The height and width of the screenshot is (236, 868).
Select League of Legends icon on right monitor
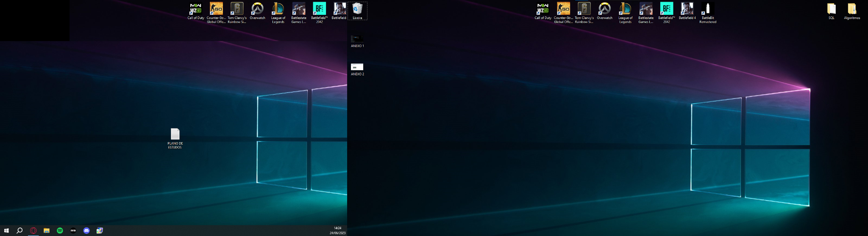click(x=625, y=13)
